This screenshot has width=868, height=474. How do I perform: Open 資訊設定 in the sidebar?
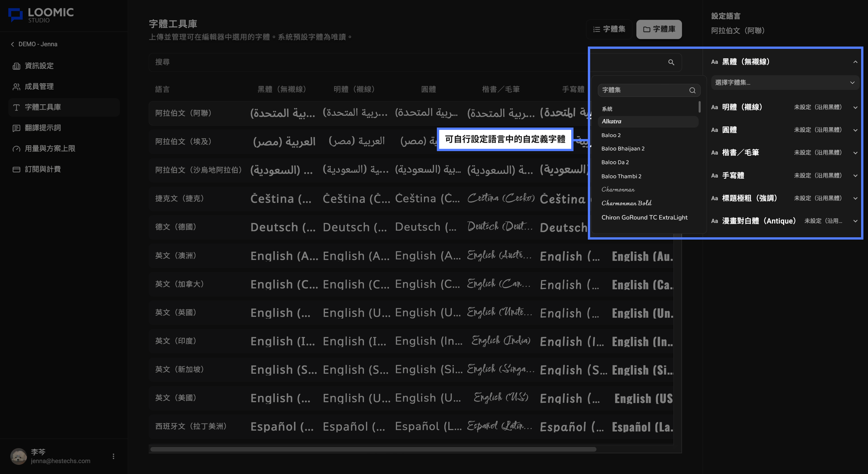point(64,66)
